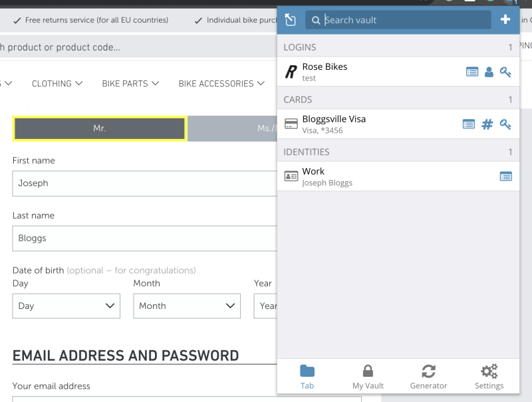Viewport: 532px width, 402px height.
Task: Click the Last name field with Bloggs
Action: coord(145,239)
